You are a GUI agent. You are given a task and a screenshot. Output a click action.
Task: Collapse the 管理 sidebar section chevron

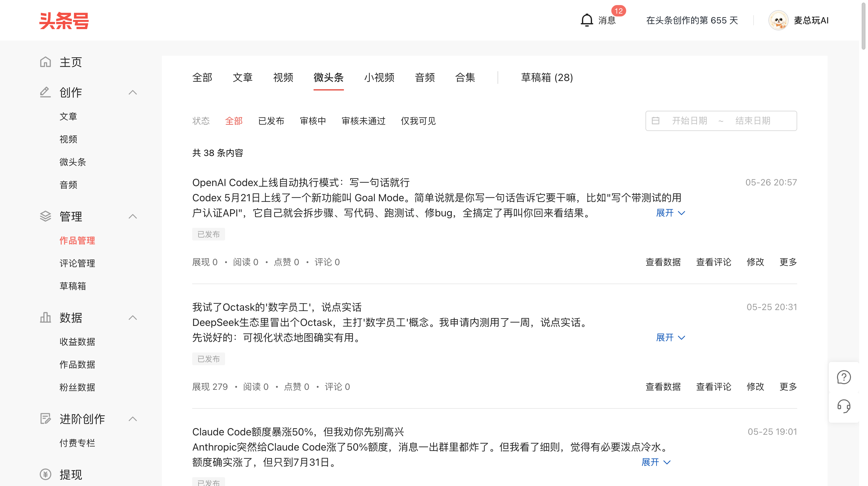(x=133, y=216)
